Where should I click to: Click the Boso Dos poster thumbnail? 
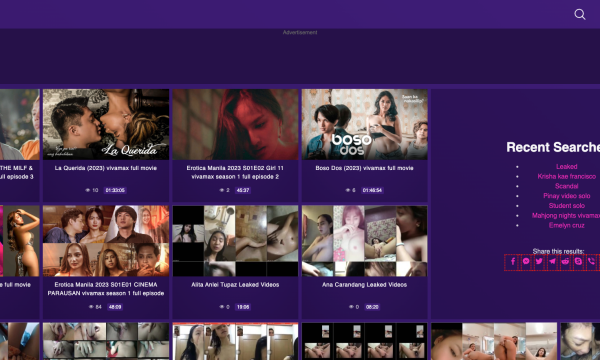pos(365,124)
